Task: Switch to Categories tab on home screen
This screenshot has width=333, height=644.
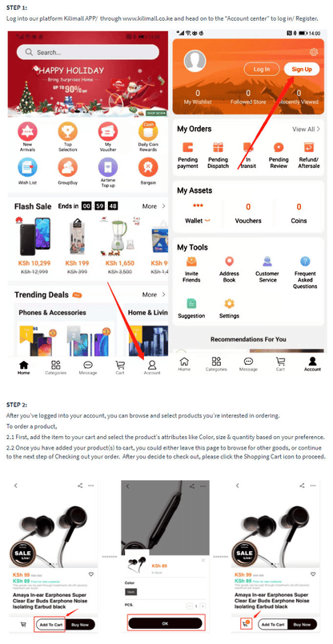Action: pyautogui.click(x=55, y=367)
